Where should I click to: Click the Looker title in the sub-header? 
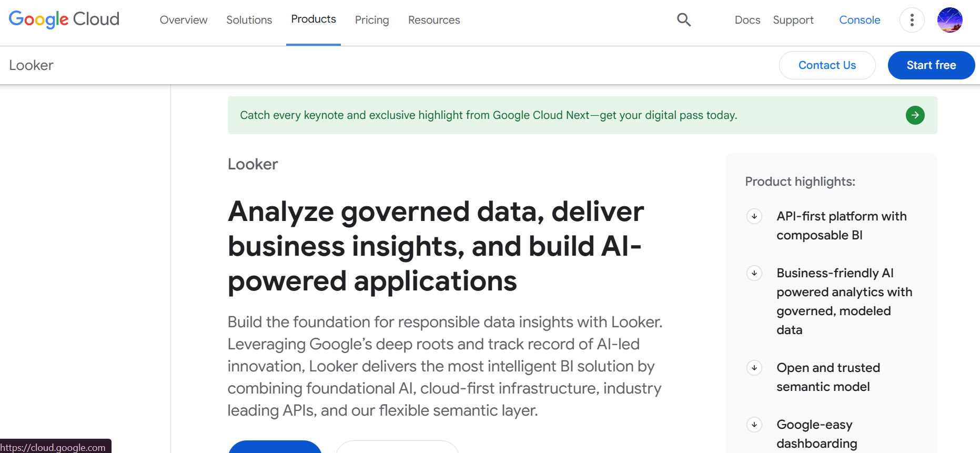click(x=31, y=65)
